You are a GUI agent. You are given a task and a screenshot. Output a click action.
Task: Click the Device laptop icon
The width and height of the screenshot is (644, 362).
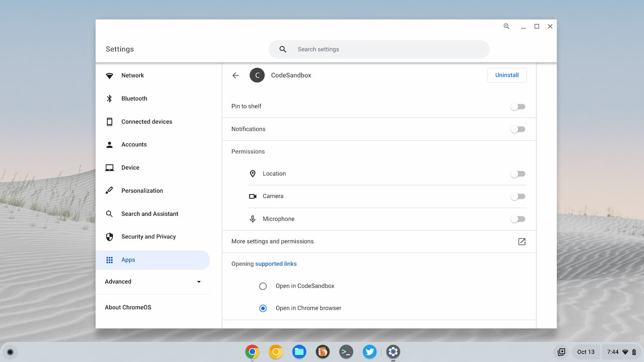(109, 167)
